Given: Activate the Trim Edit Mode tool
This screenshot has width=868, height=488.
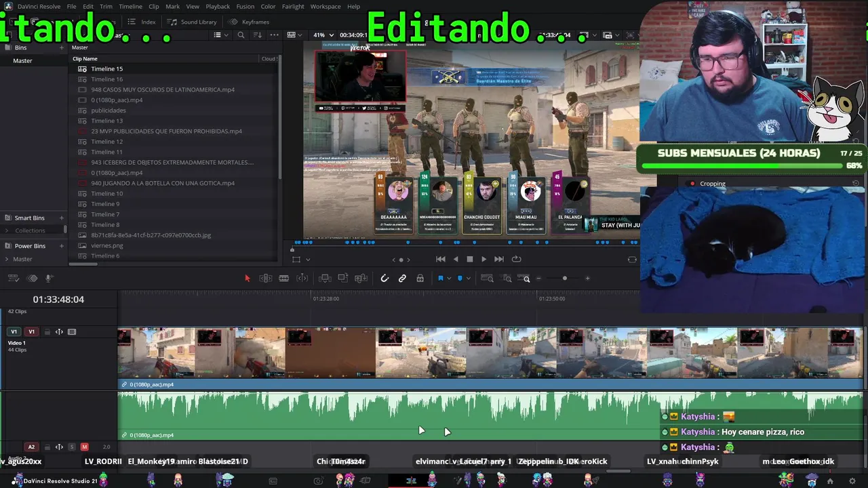Looking at the screenshot, I should point(266,279).
